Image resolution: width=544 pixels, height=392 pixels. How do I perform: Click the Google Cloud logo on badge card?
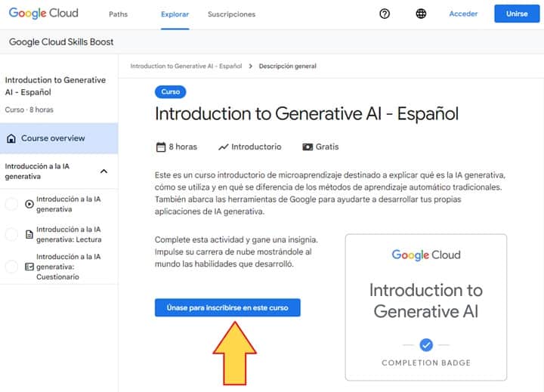(426, 255)
